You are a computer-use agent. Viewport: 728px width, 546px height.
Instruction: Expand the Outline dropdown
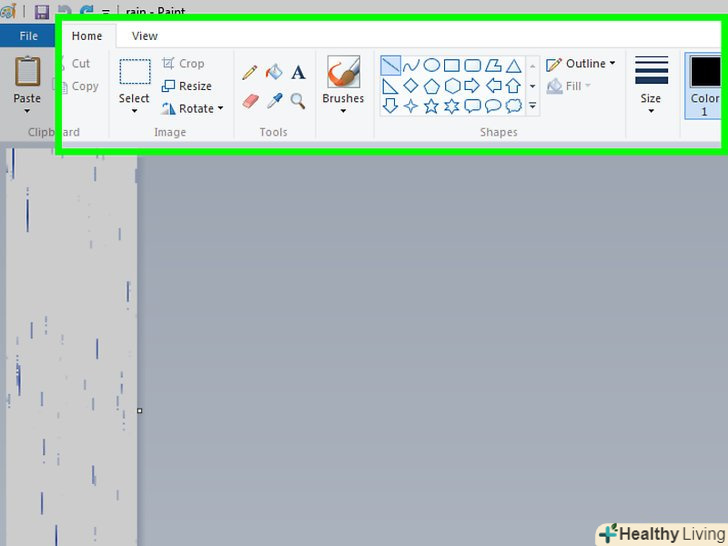pos(612,63)
